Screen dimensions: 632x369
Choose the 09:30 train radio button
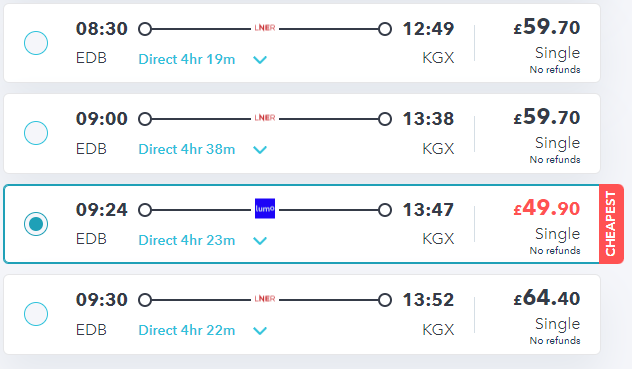(x=36, y=314)
